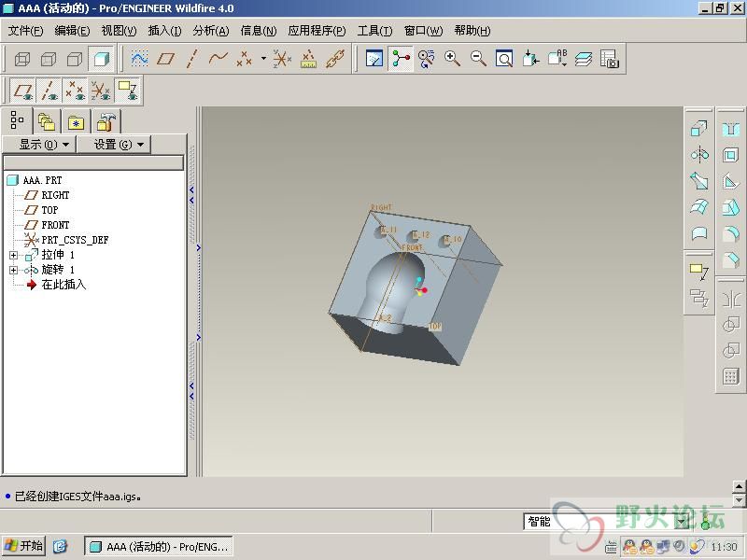Open the 工具 menu
Screen dimensions: 747x560
pos(374,31)
